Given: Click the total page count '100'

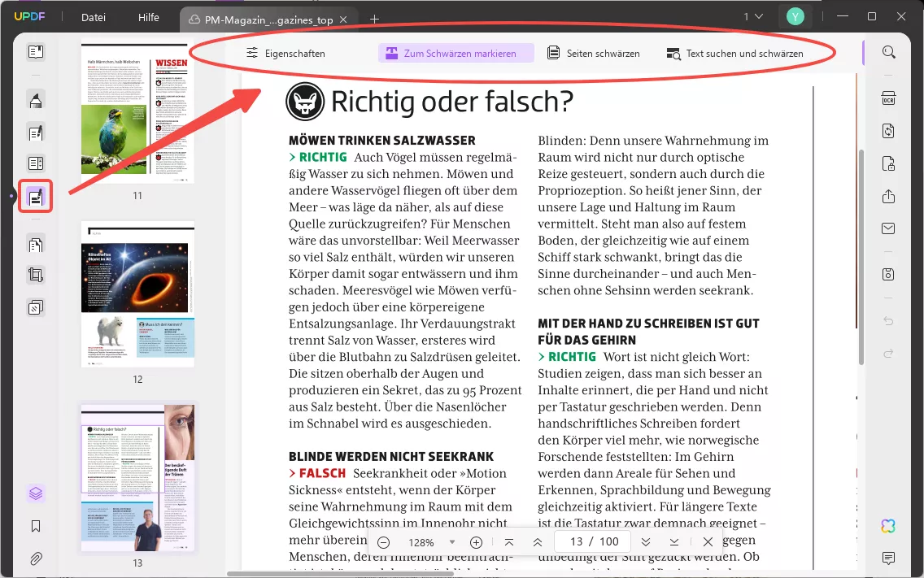Looking at the screenshot, I should [x=608, y=541].
